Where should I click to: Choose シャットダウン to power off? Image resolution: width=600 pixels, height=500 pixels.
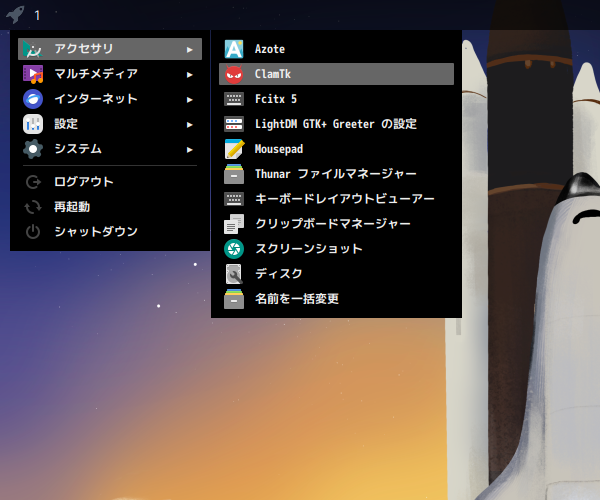point(110,232)
